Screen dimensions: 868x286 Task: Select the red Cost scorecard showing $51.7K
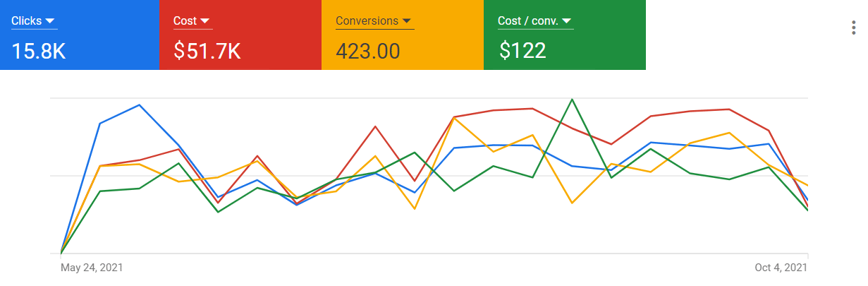point(240,35)
